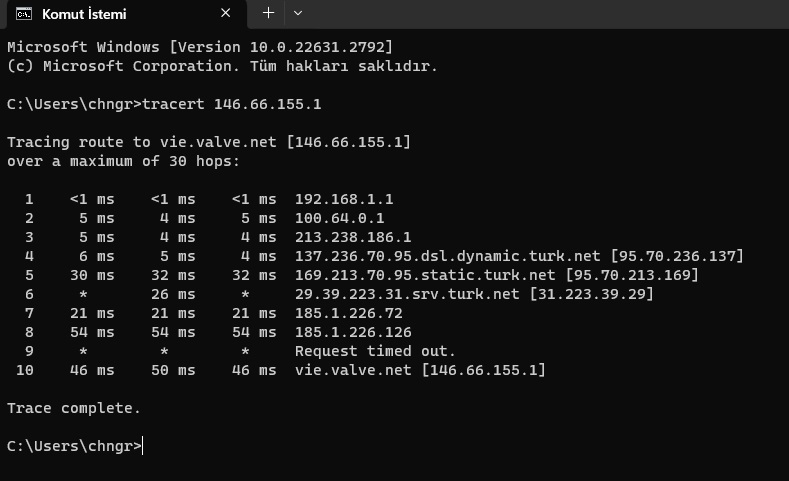This screenshot has height=481, width=789.
Task: Select the Komut İstemi tab title
Action: 84,14
